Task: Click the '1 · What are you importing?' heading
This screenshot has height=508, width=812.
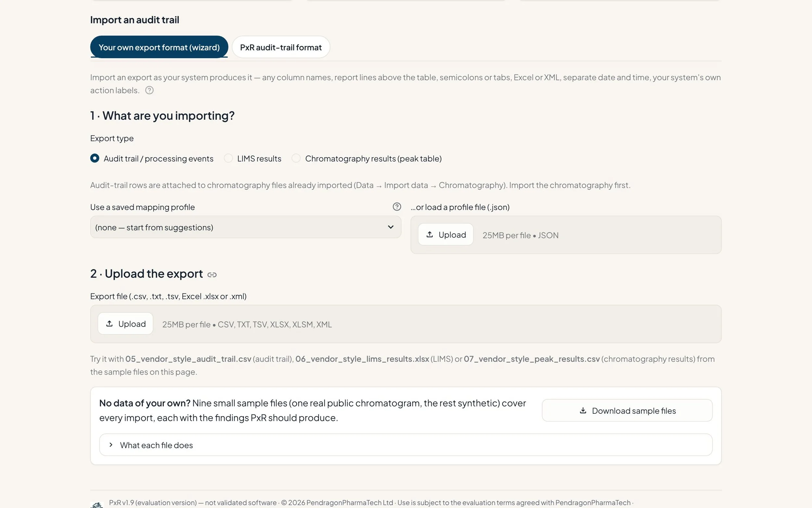Action: 162,116
